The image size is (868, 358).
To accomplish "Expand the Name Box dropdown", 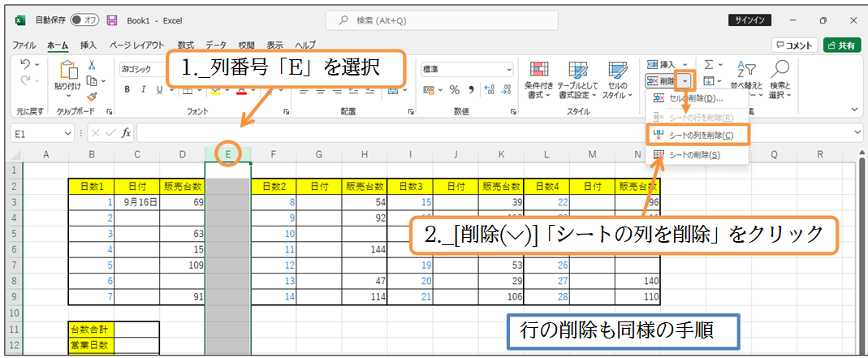I will pyautogui.click(x=68, y=133).
